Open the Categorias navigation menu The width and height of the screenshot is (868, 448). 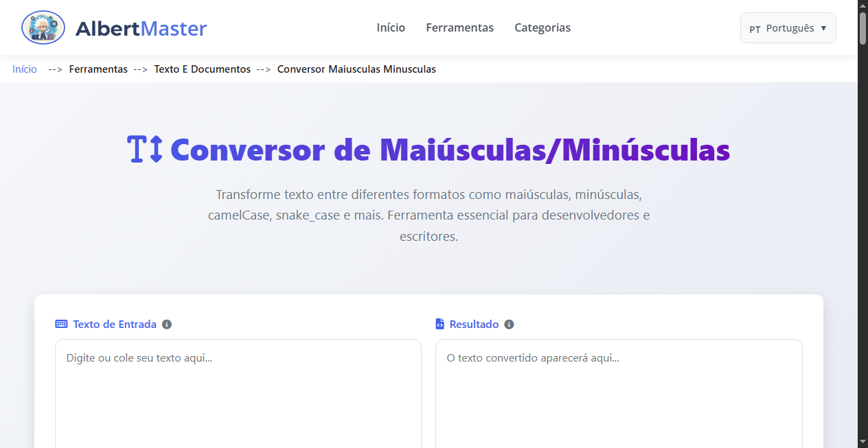tap(542, 27)
